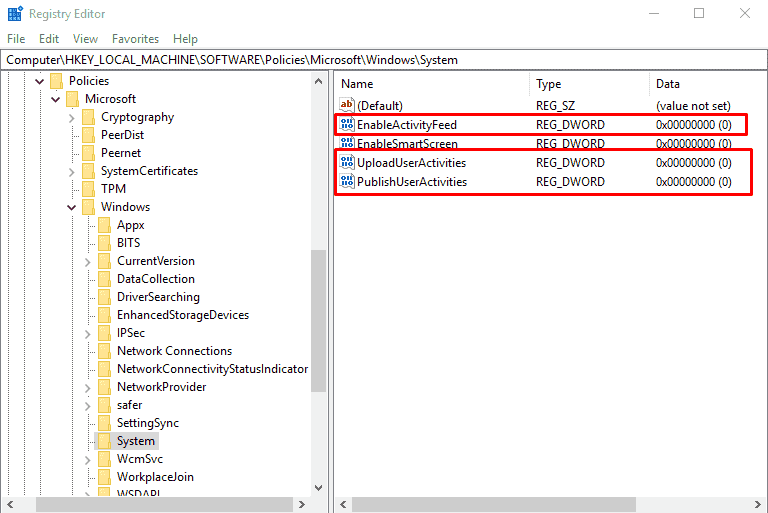Click the Cryptography folder icon
768x513 pixels.
pyautogui.click(x=89, y=117)
